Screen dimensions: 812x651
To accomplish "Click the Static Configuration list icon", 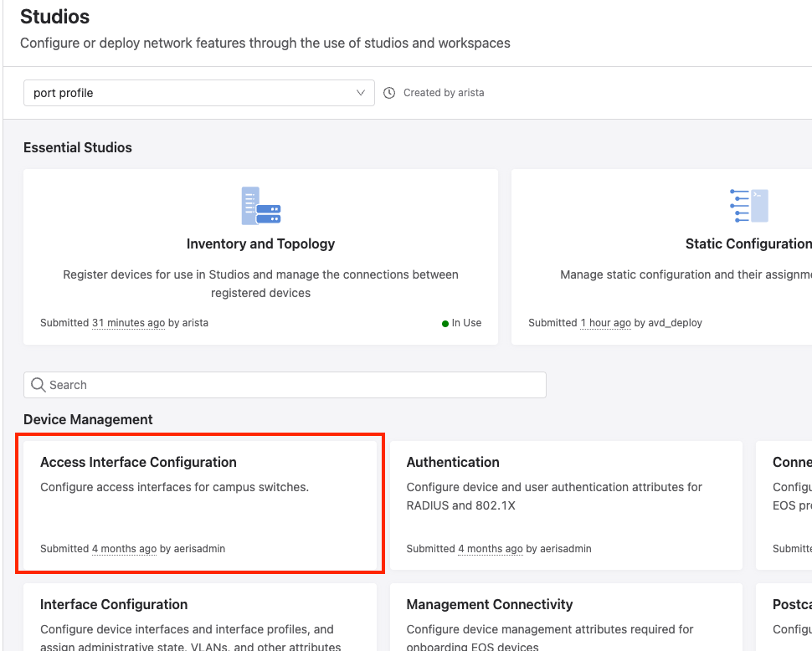I will [748, 206].
